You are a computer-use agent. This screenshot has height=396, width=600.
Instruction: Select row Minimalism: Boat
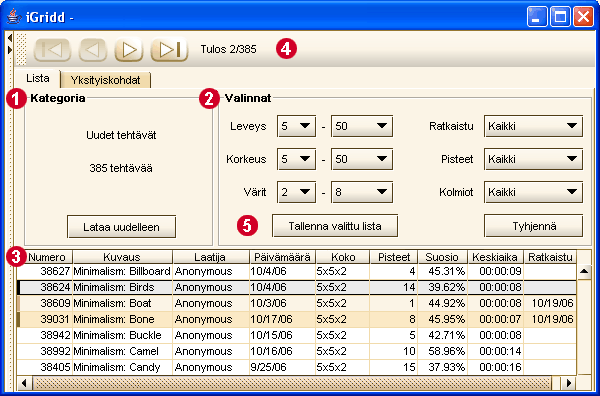click(x=297, y=303)
